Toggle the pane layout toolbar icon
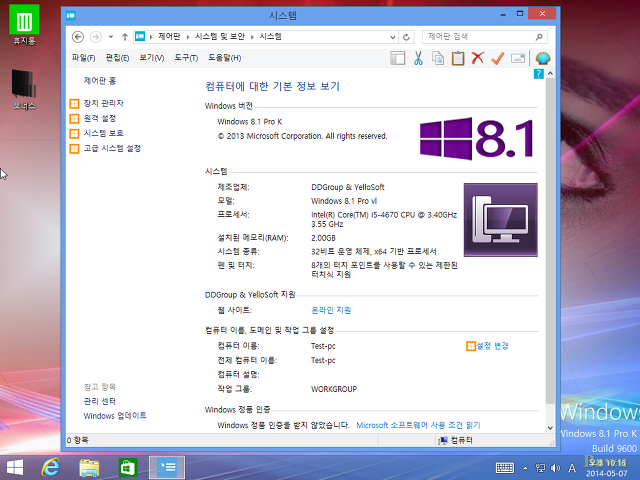The width and height of the screenshot is (640, 480). tap(398, 58)
